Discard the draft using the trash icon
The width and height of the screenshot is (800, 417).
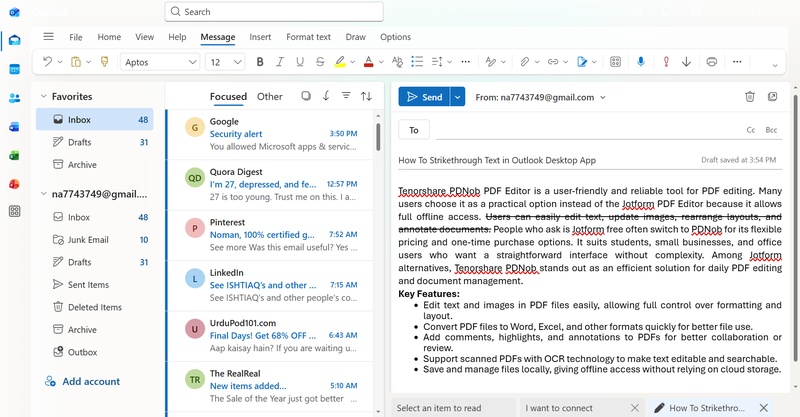(x=749, y=97)
